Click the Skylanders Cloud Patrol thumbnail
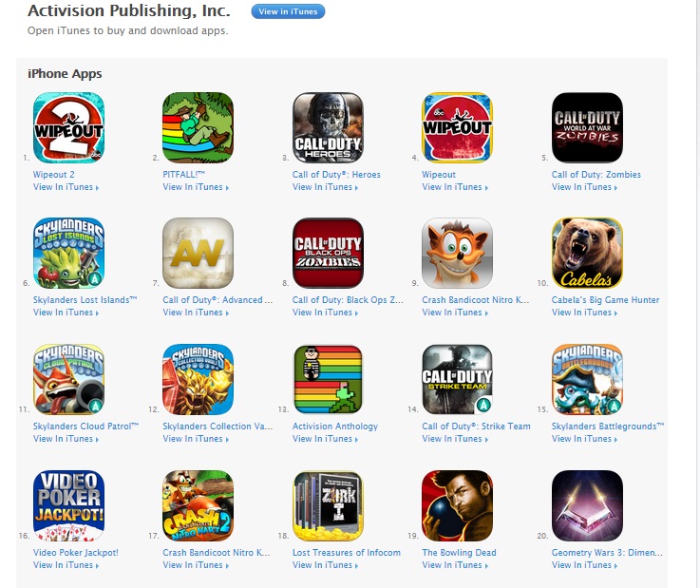700x588 pixels. click(x=68, y=380)
